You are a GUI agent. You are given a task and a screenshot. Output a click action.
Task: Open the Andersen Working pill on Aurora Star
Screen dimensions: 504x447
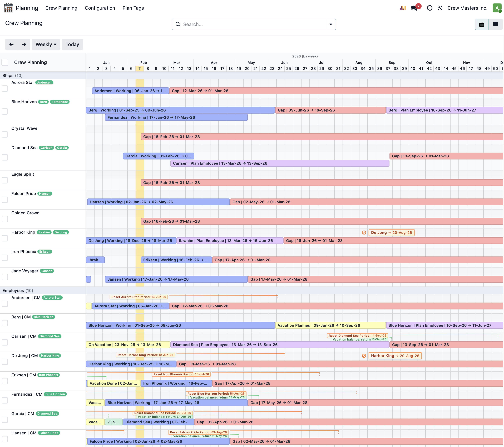coord(130,91)
